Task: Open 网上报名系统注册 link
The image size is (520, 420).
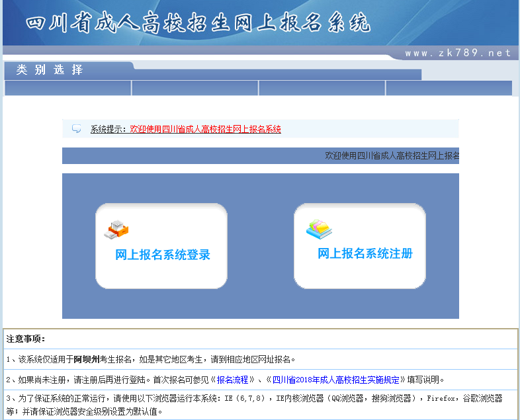Action: pyautogui.click(x=365, y=253)
